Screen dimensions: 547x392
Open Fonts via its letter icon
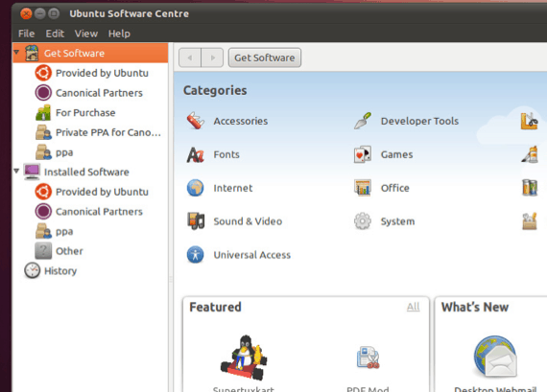click(x=196, y=154)
